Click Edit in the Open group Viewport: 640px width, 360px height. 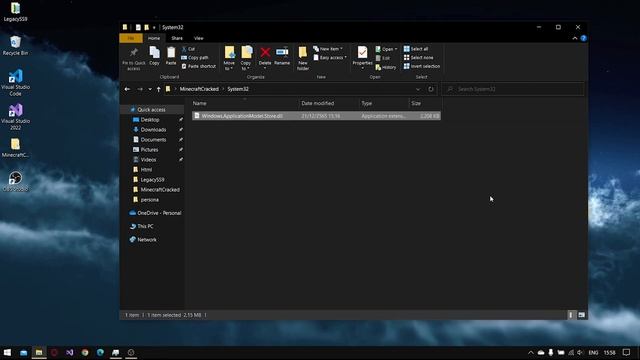(382, 58)
